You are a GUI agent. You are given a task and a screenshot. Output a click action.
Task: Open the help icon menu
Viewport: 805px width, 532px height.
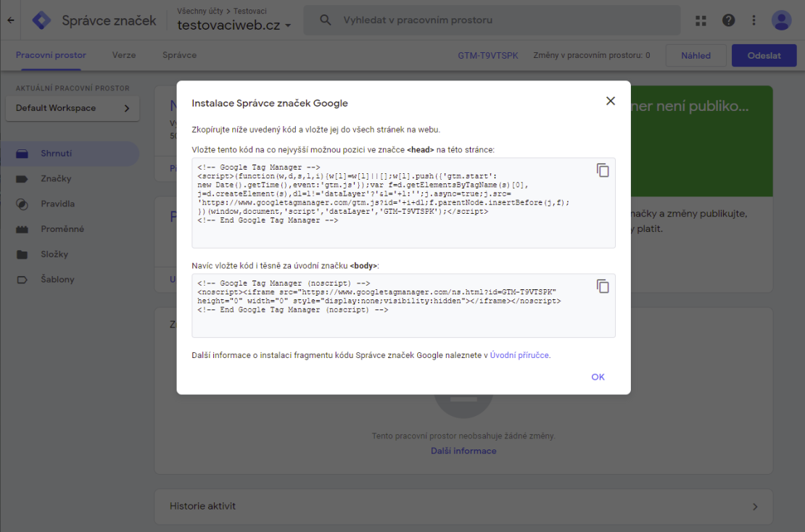tap(728, 20)
